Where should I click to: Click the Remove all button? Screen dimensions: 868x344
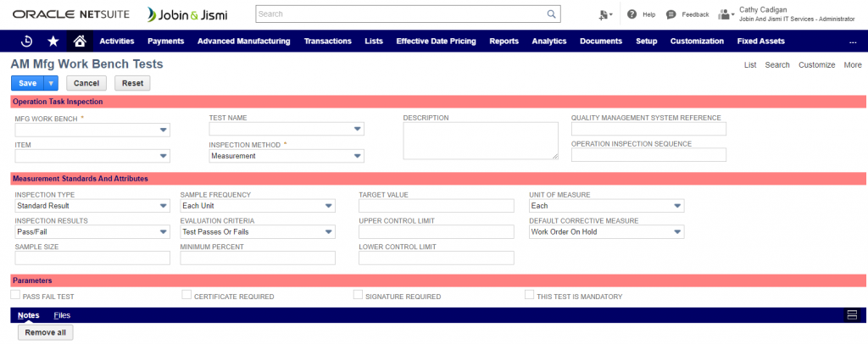45,333
